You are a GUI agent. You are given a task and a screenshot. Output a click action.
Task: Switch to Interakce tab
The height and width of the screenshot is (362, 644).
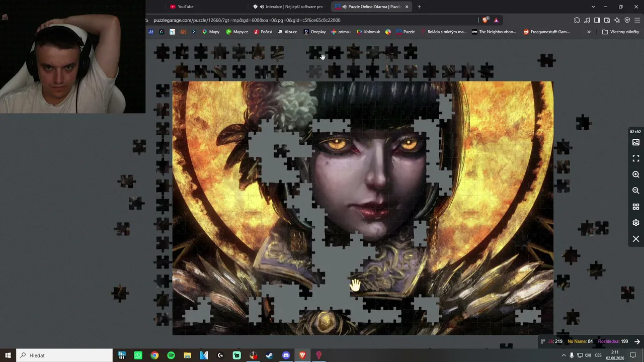click(x=289, y=7)
